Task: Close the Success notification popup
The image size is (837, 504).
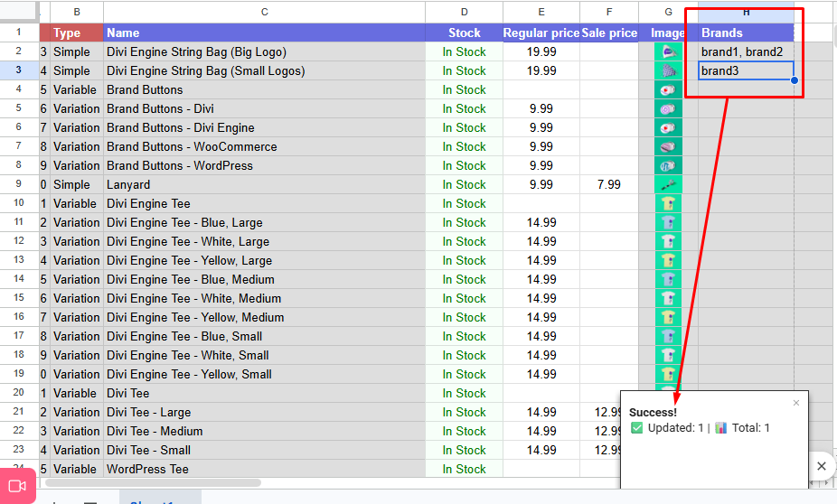Action: (796, 403)
